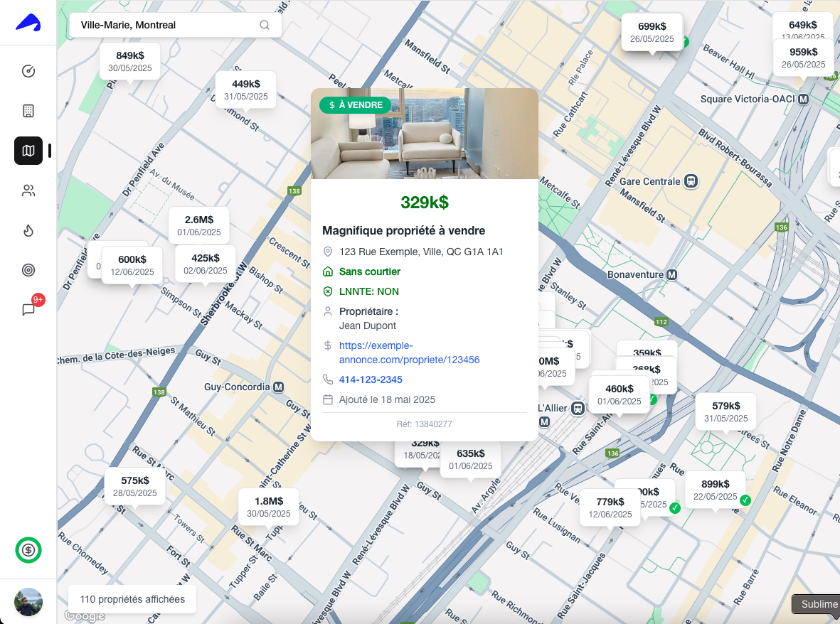Click the phone number 414-123-2345
Screen dimensions: 840x624
371,380
